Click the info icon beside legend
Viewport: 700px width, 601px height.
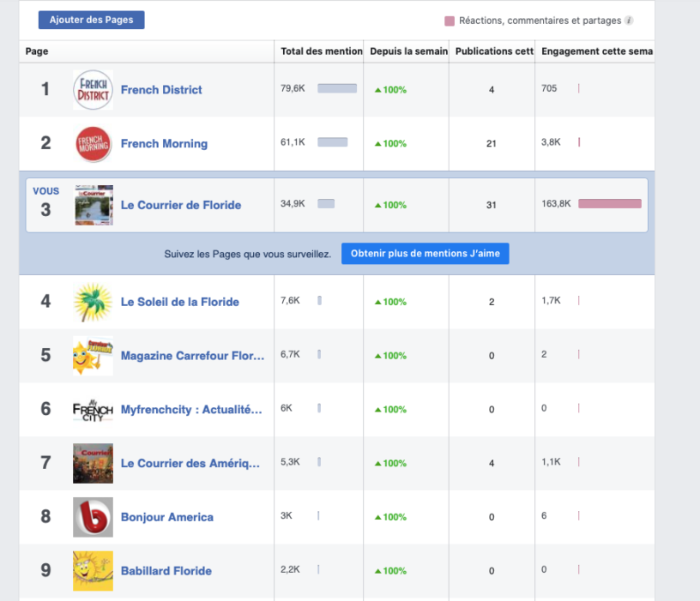[629, 21]
